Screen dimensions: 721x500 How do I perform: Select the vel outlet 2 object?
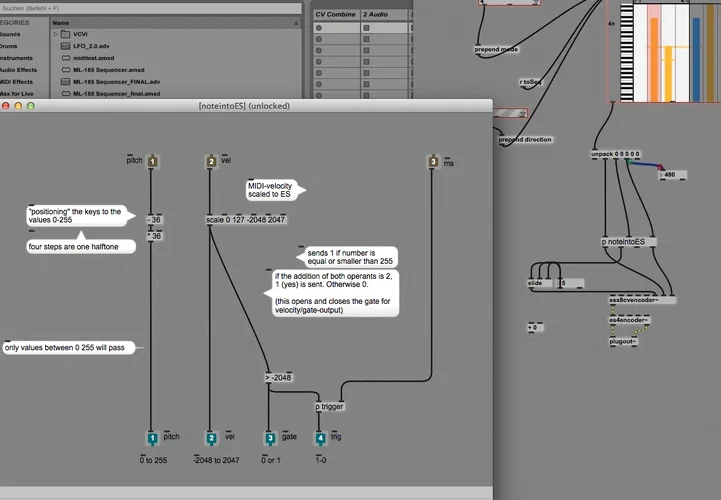tap(211, 438)
